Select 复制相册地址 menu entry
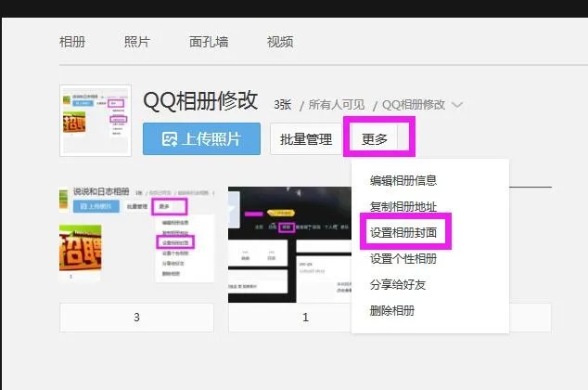The image size is (588, 390). (403, 207)
